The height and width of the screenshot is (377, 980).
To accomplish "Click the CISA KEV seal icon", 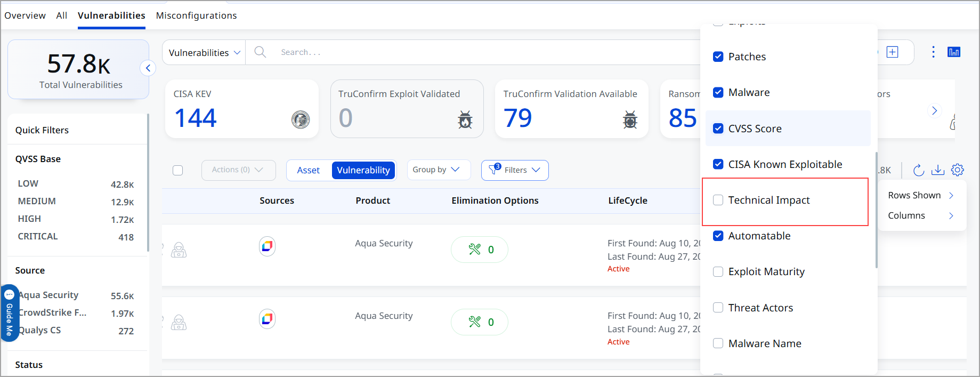I will [x=301, y=119].
